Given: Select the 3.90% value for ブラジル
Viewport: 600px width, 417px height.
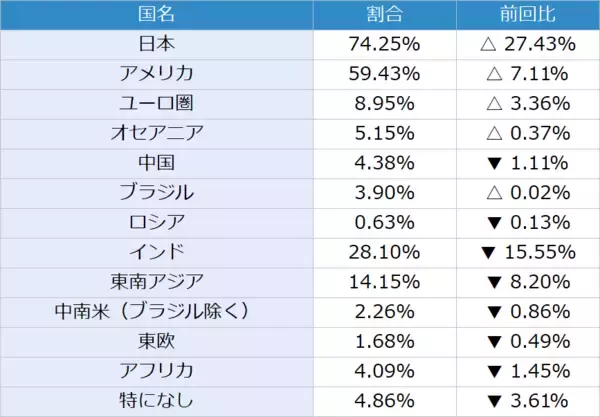Looking at the screenshot, I should (x=385, y=191).
